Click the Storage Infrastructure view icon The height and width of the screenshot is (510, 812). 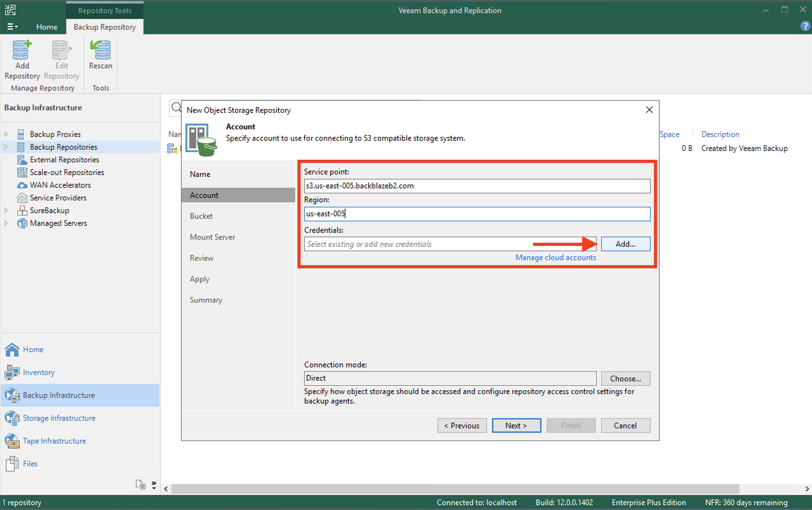pos(12,418)
